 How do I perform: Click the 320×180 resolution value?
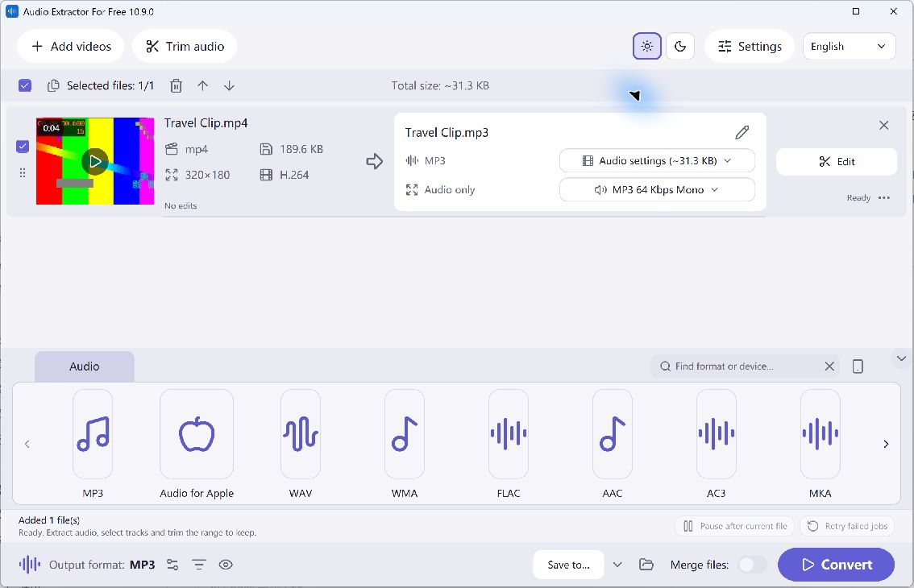pos(207,175)
